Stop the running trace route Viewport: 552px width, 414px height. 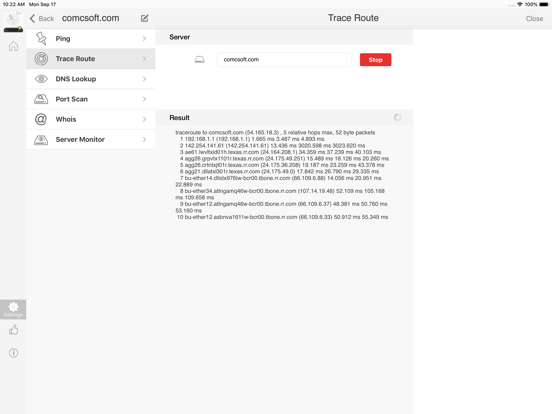tap(375, 59)
